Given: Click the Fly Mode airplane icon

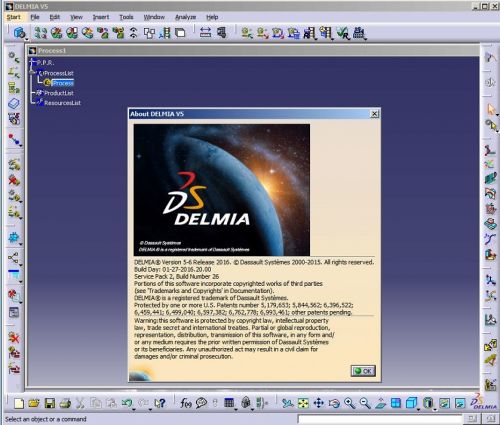Looking at the screenshot, I should (x=287, y=403).
